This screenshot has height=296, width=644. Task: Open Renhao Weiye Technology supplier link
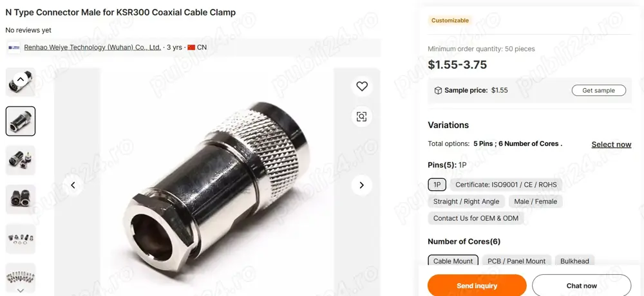click(92, 47)
